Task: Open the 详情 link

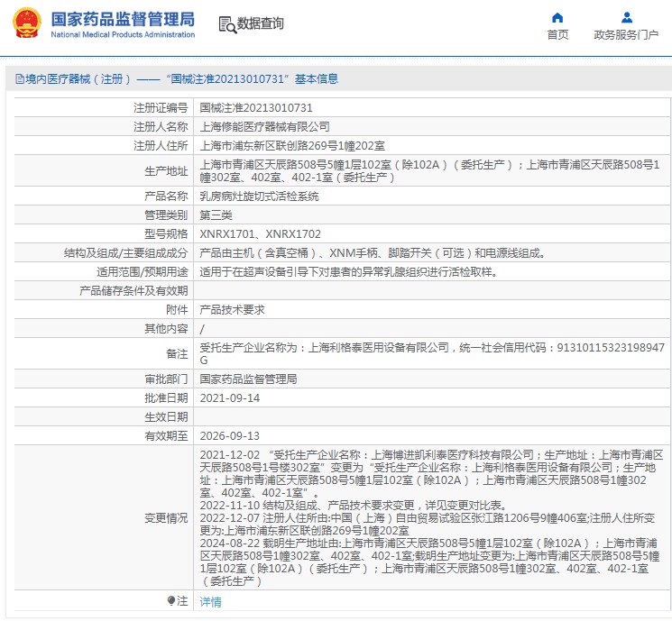Action: (x=210, y=601)
